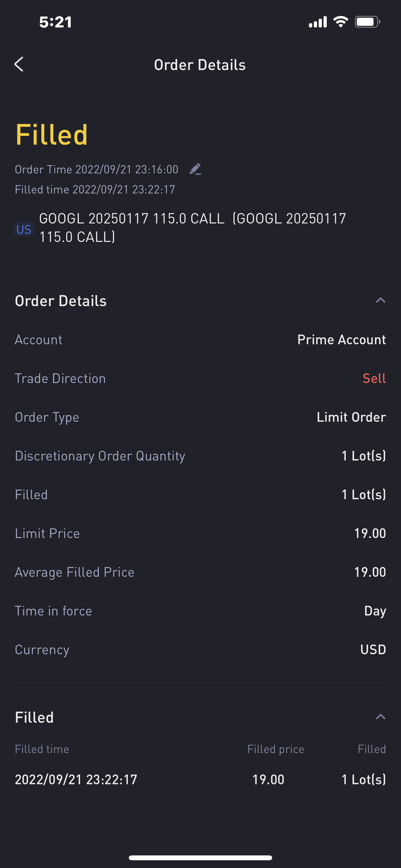401x868 pixels.
Task: Tap the edit pencil beside Order Time
Action: pos(195,169)
